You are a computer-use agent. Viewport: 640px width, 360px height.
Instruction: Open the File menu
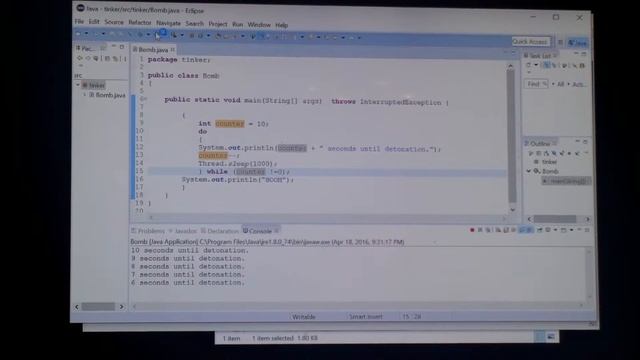click(x=79, y=21)
